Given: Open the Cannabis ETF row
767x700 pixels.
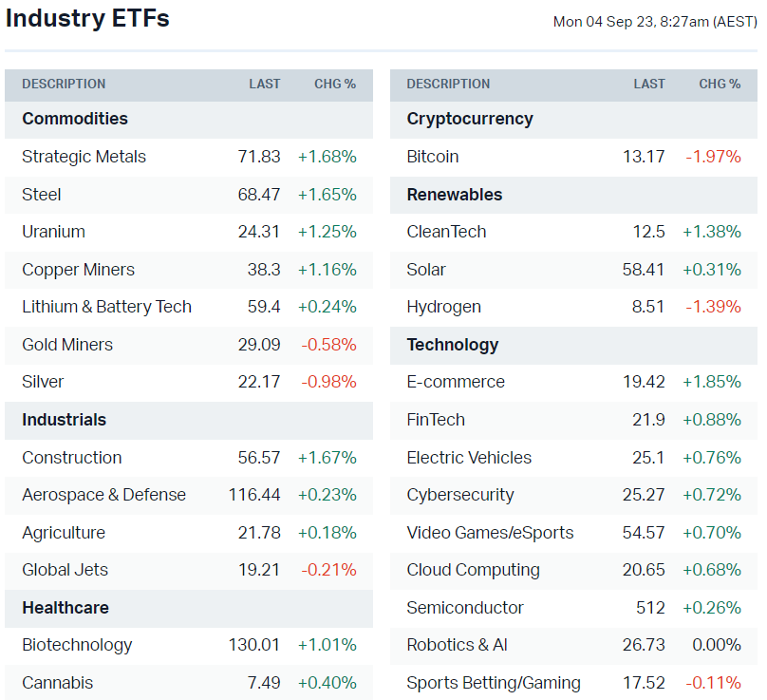Looking at the screenshot, I should tap(58, 683).
